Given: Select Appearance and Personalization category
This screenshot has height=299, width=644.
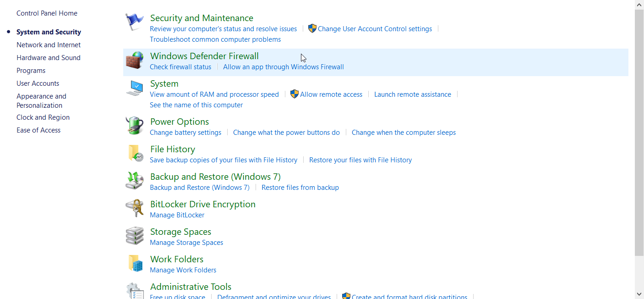Looking at the screenshot, I should pyautogui.click(x=41, y=101).
